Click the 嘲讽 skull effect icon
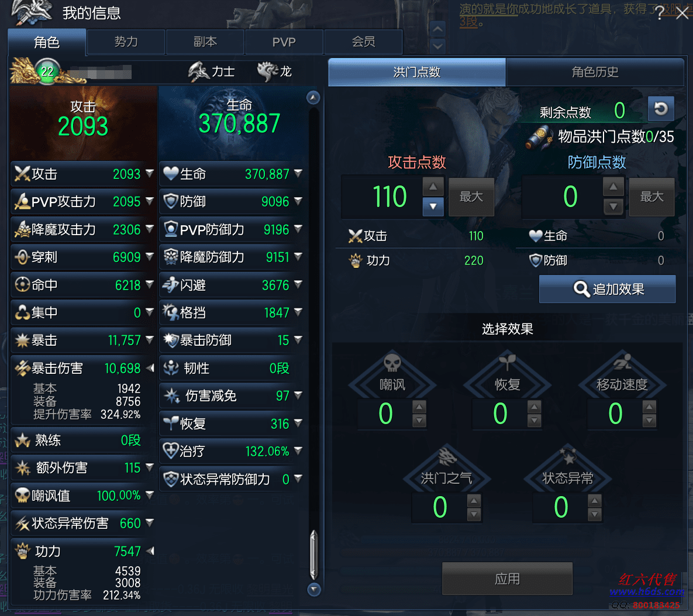 392,363
